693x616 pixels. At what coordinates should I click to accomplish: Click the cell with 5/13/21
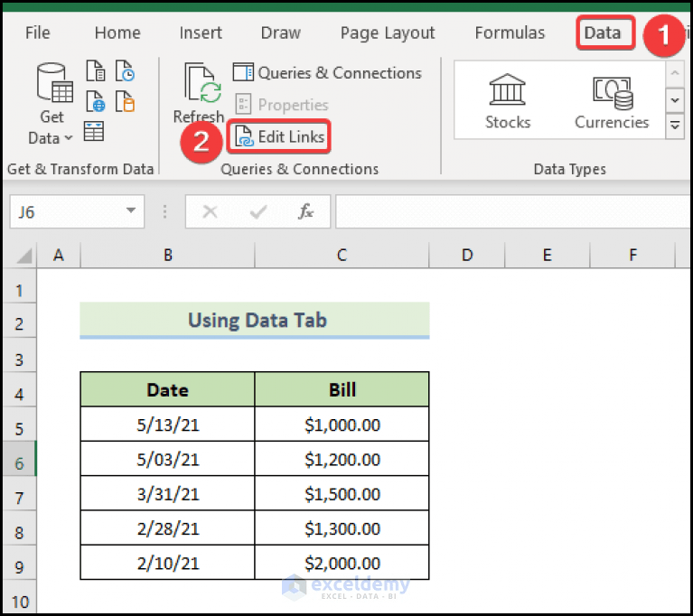[167, 425]
